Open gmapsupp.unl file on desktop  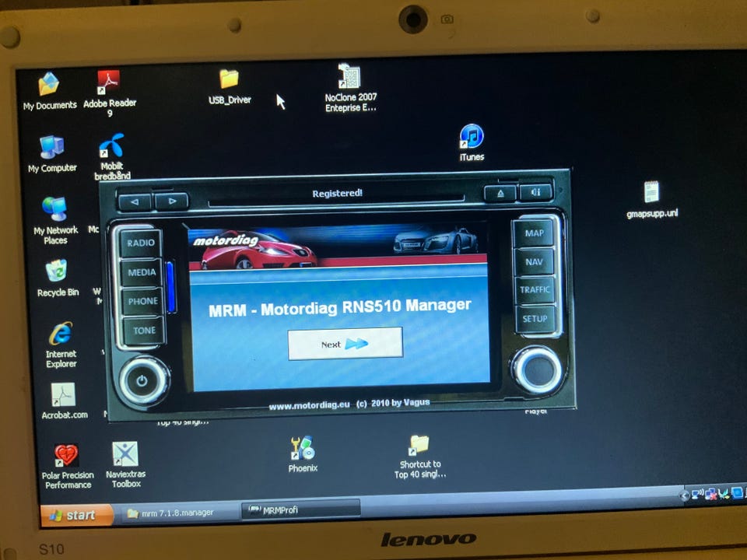point(652,200)
